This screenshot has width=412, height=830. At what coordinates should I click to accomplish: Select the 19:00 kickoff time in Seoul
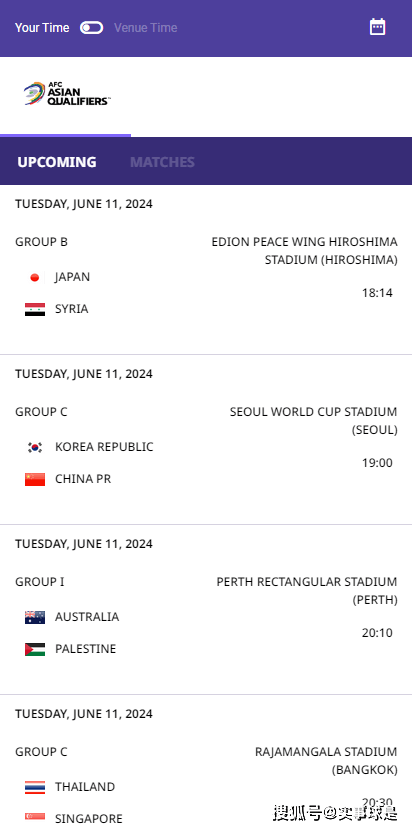[x=377, y=463]
